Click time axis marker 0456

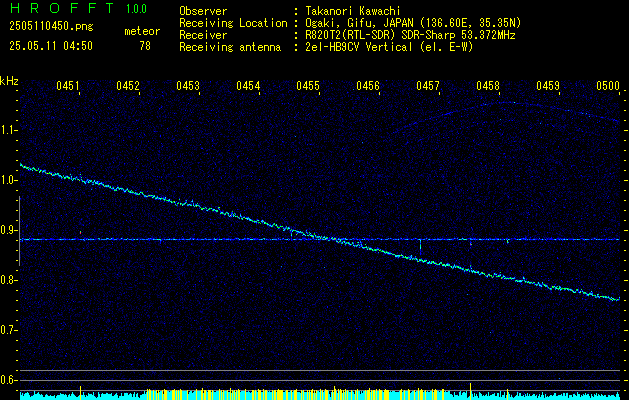click(x=368, y=85)
